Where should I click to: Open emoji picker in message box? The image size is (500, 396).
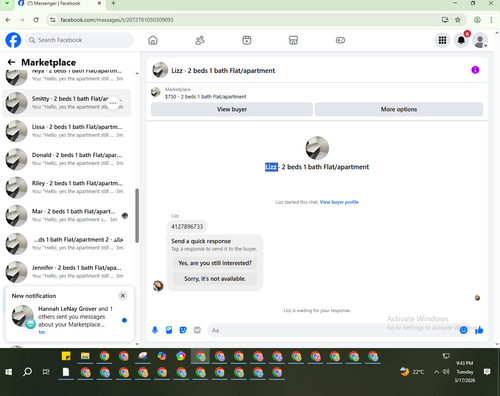click(463, 330)
